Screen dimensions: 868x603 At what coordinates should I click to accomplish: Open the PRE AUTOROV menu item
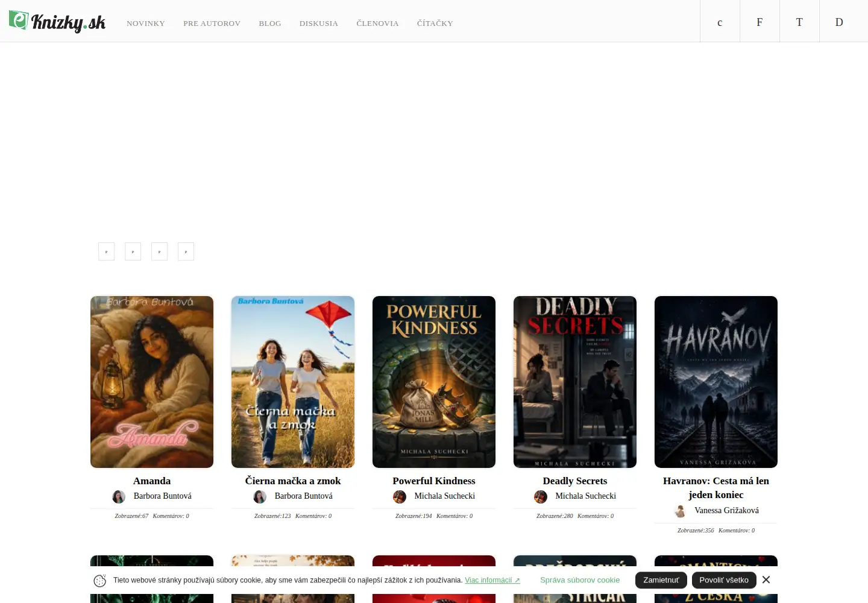(x=212, y=24)
